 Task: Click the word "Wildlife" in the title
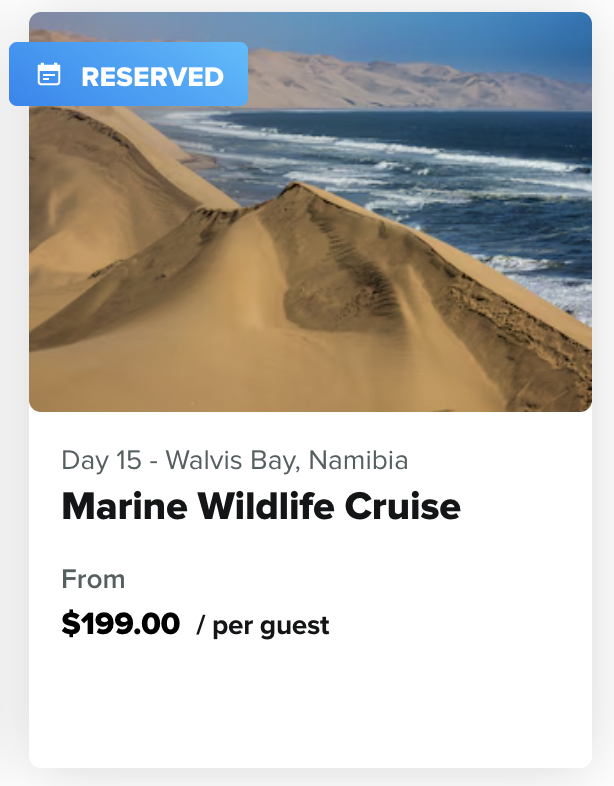[265, 507]
